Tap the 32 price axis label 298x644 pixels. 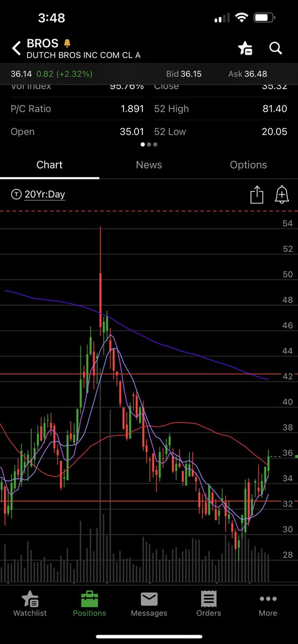point(288,504)
